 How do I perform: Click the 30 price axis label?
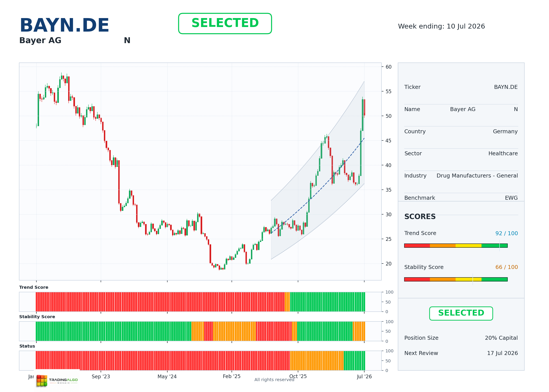coord(388,215)
